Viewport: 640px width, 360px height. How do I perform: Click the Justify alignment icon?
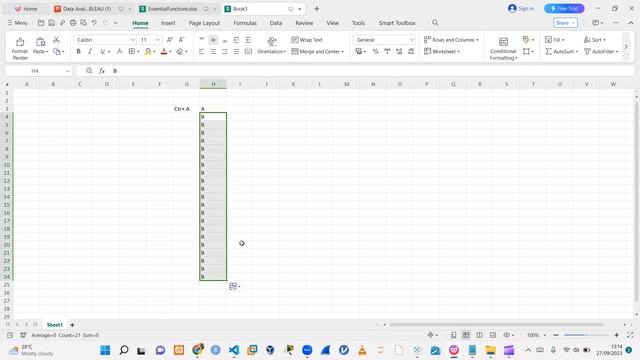(236, 51)
